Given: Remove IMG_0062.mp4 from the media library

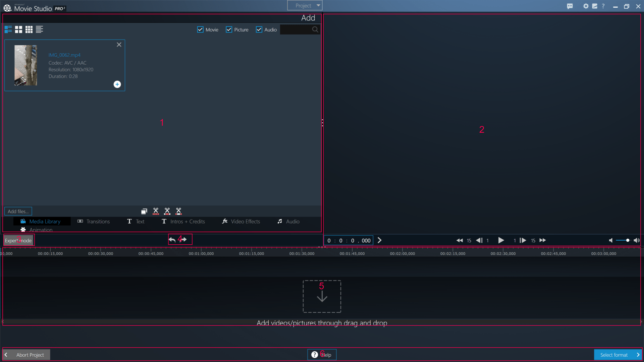Looking at the screenshot, I should (119, 45).
